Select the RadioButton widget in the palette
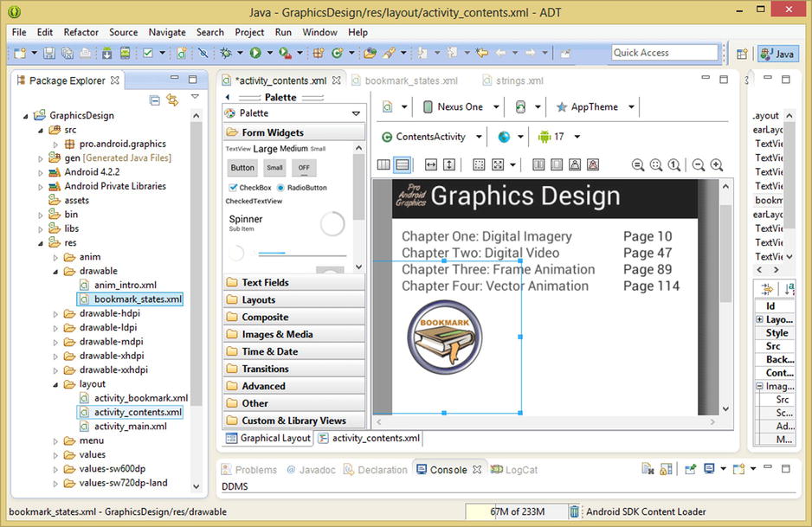This screenshot has width=812, height=527. (x=302, y=188)
